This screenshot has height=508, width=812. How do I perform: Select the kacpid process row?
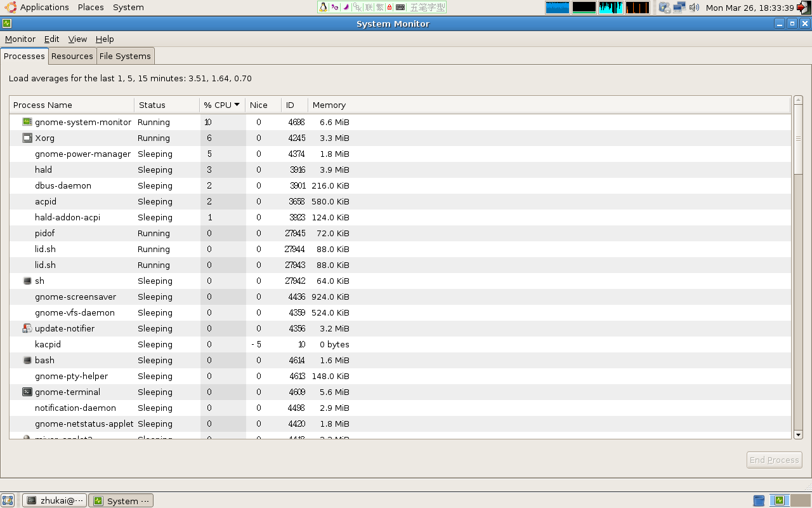point(400,344)
